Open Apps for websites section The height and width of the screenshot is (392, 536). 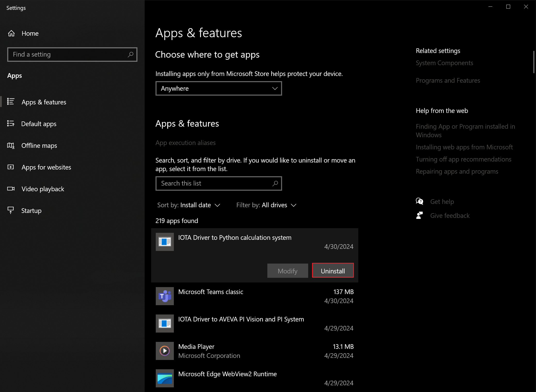(72, 167)
